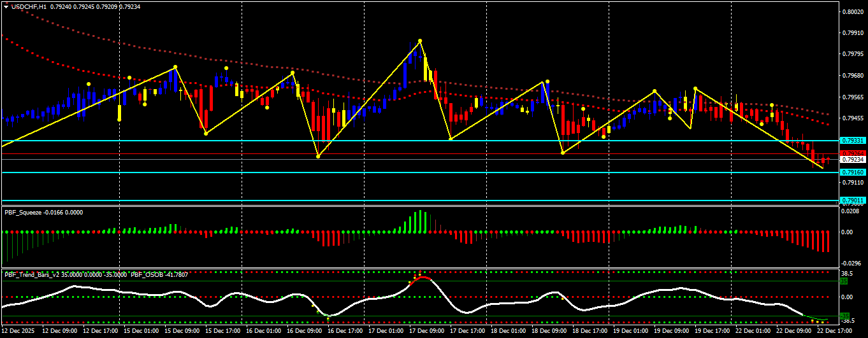Viewport: 868px width, 338px height.
Task: Click the tallest green squeeze histogram bar
Action: (x=420, y=221)
